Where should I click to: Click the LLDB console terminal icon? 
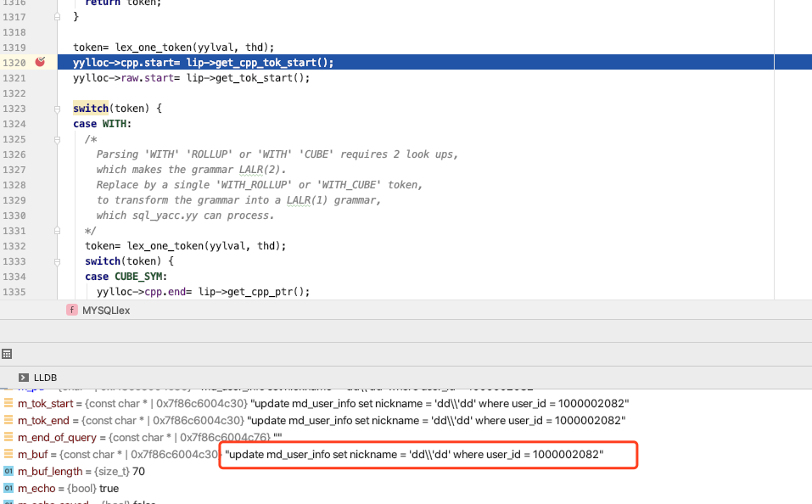[x=23, y=378]
